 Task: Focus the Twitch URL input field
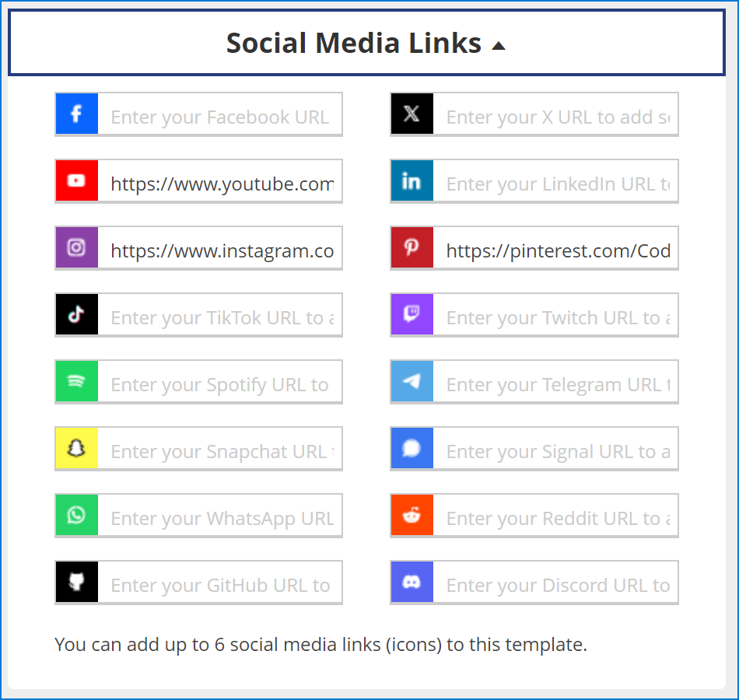(555, 315)
